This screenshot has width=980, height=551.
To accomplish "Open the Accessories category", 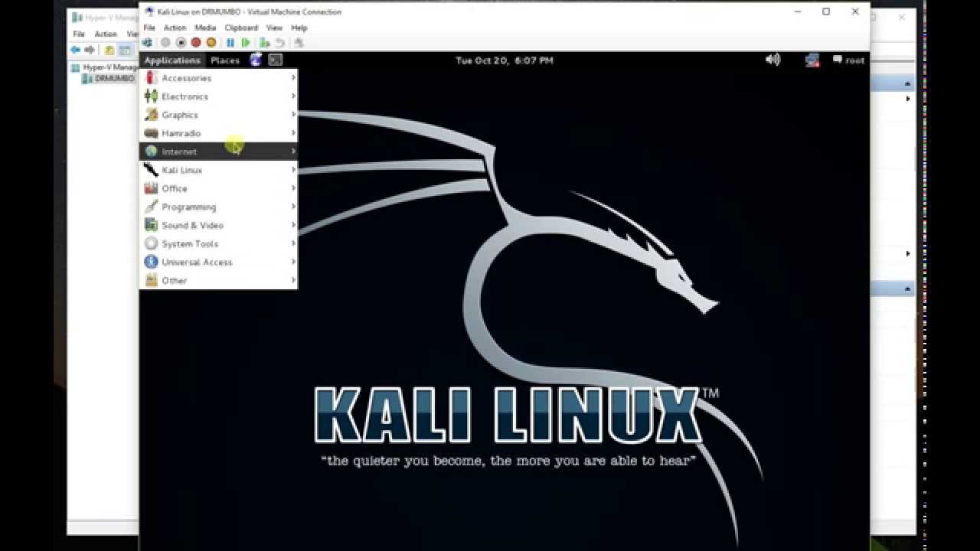I will (218, 78).
